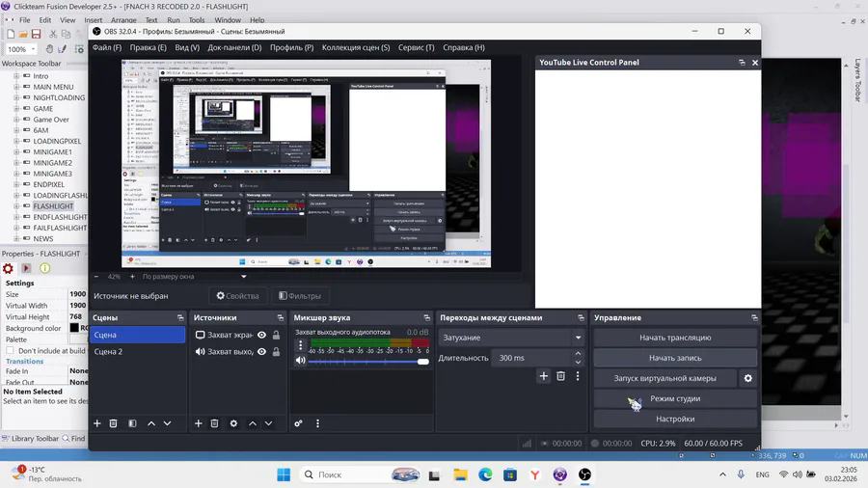Toggle visibility of screen capture source
The image size is (868, 488).
coord(261,335)
